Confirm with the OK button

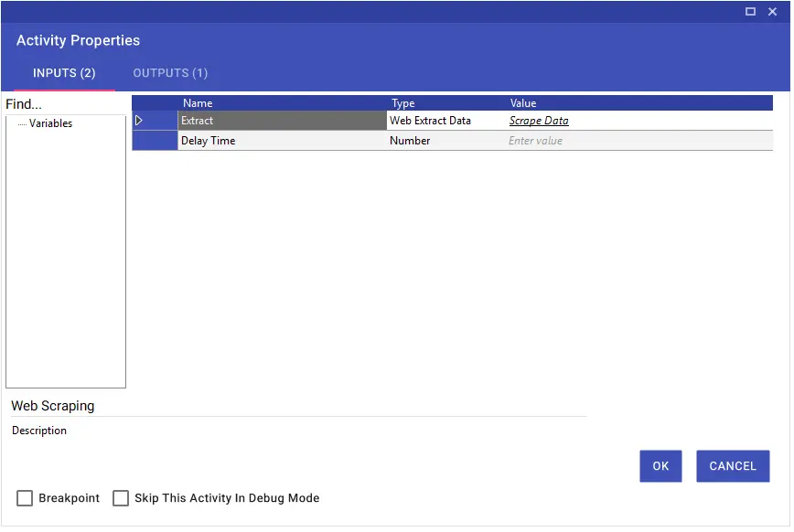coord(662,467)
